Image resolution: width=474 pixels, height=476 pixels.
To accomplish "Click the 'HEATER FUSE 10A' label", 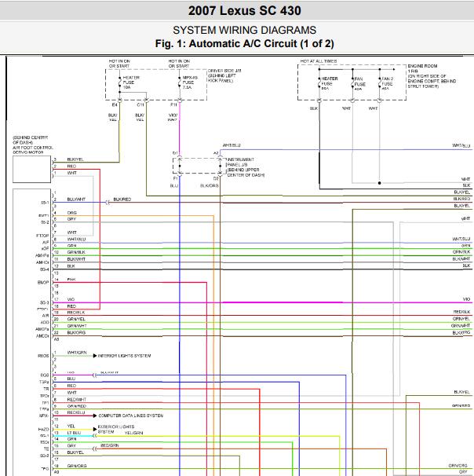I will [130, 82].
